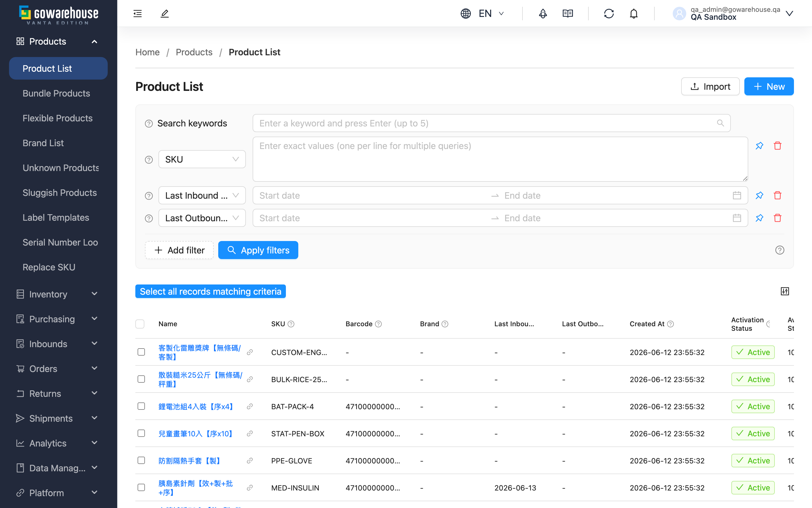Toggle the select-all header checkbox

[140, 324]
